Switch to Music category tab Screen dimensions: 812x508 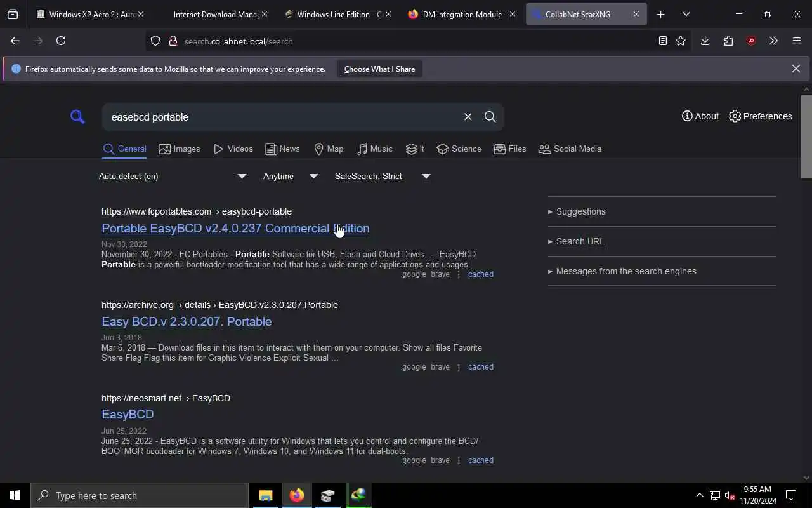click(374, 149)
